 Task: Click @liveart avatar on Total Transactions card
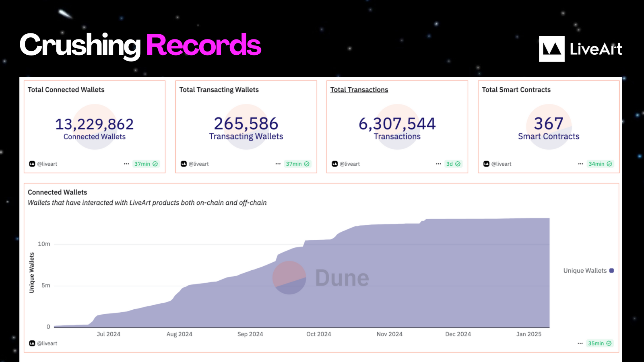click(x=334, y=164)
